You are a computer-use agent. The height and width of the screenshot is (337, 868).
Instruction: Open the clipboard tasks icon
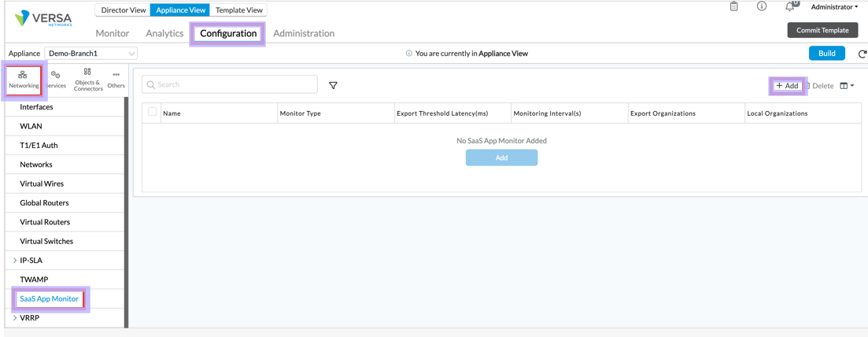[734, 6]
